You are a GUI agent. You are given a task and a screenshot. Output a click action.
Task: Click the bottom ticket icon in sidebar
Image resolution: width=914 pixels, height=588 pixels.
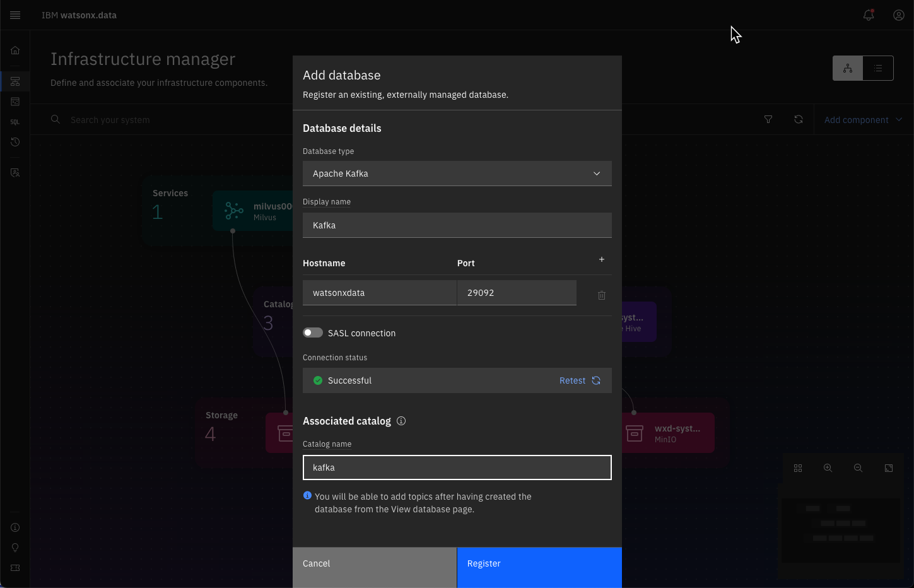tap(15, 568)
